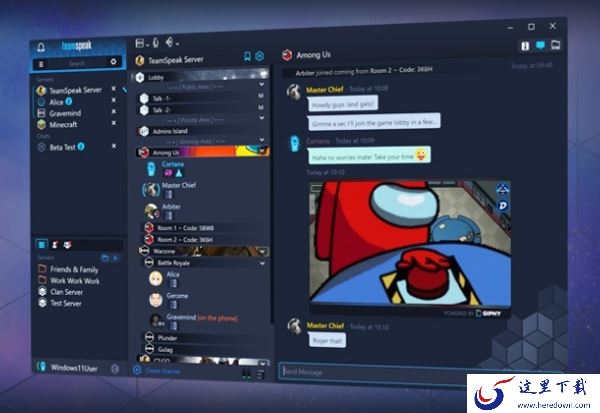Collapse the Gaming Area spacer chevron
The width and height of the screenshot is (600, 413).
(262, 140)
